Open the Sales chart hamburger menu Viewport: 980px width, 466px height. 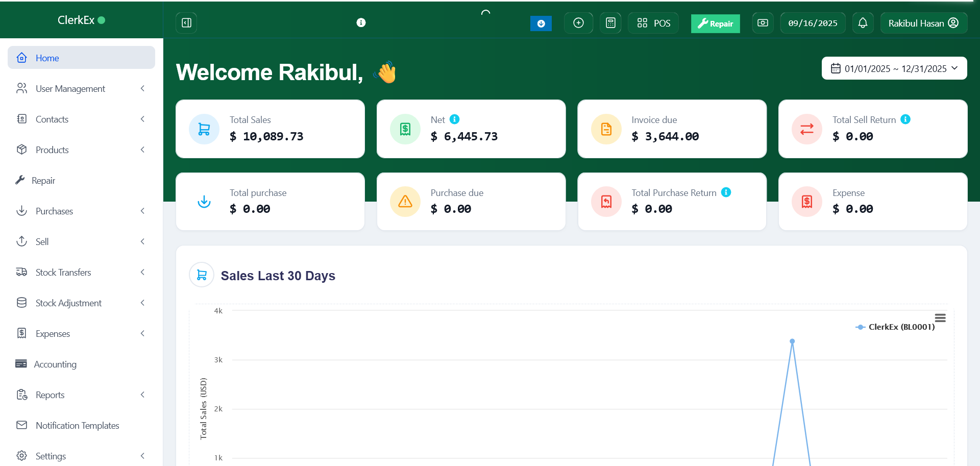941,317
